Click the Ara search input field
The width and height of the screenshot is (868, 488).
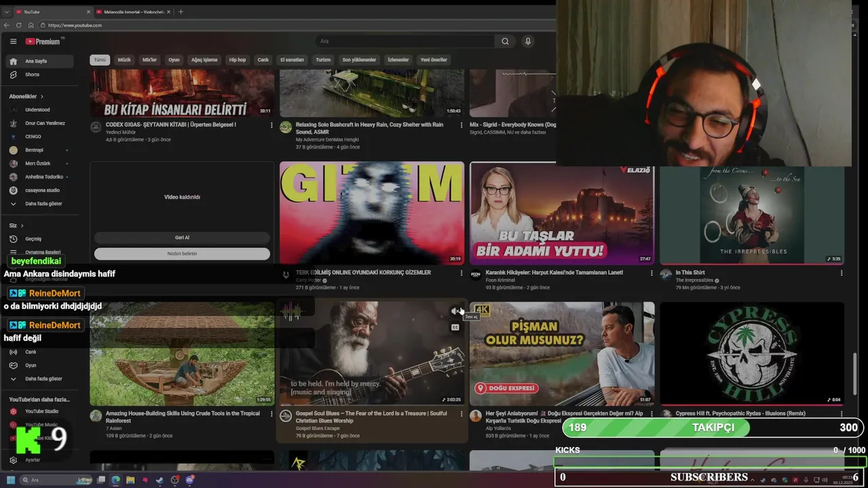[406, 41]
